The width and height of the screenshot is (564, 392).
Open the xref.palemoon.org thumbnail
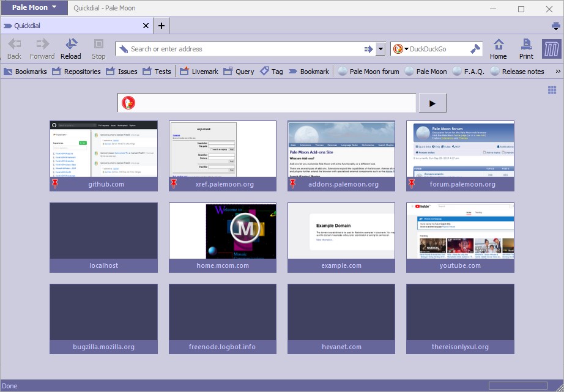[x=223, y=149]
